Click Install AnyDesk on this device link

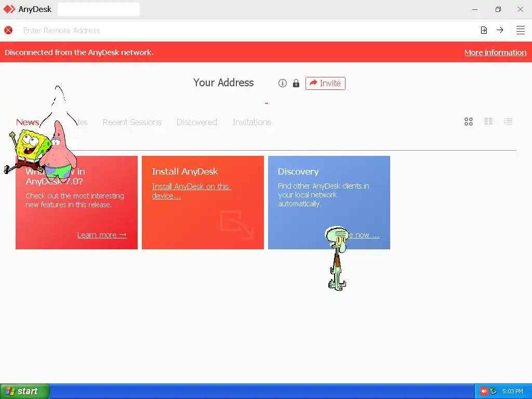191,191
